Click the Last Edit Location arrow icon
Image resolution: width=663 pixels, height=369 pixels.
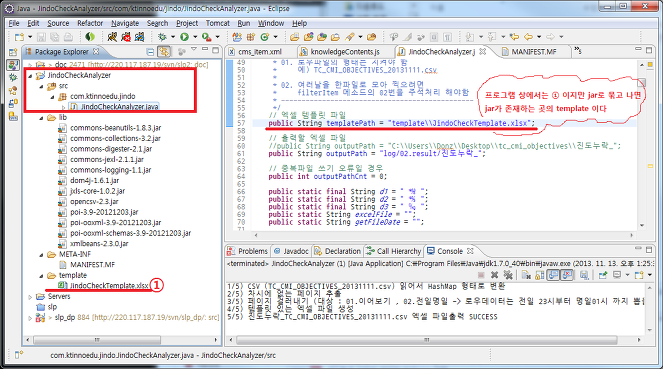(x=514, y=37)
